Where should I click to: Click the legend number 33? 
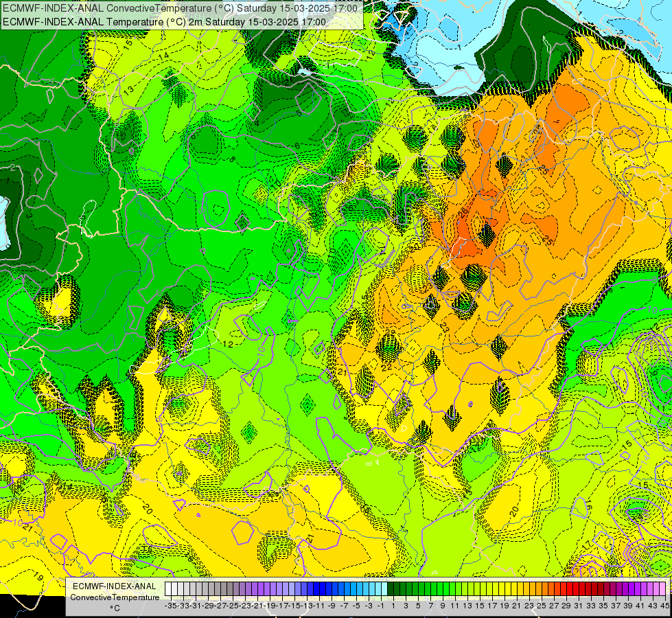coord(591,606)
